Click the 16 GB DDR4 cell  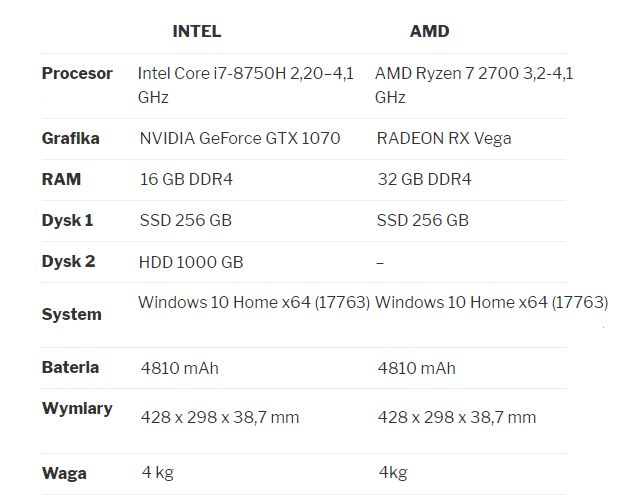[x=186, y=179]
